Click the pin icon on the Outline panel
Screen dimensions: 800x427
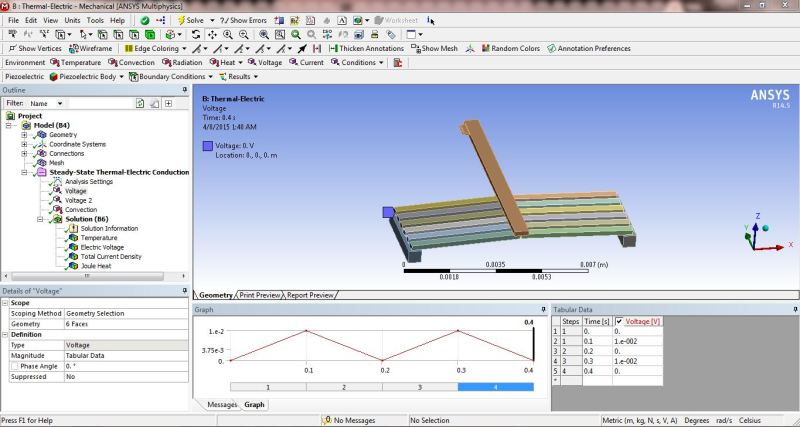coord(185,90)
